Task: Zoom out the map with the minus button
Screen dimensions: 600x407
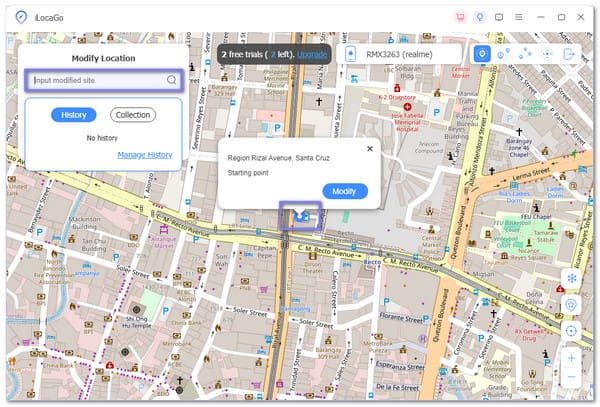Action: (571, 377)
